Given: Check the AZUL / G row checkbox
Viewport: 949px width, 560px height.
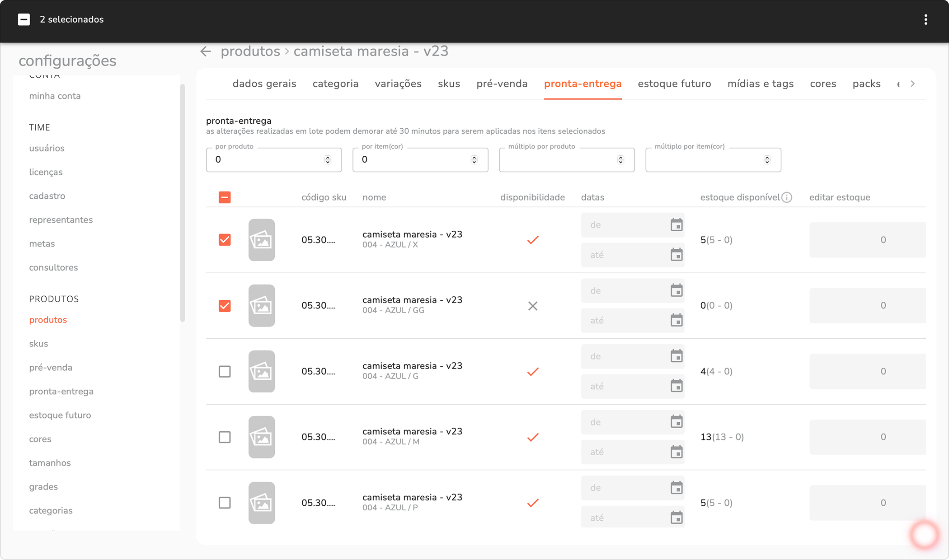Looking at the screenshot, I should pyautogui.click(x=225, y=371).
